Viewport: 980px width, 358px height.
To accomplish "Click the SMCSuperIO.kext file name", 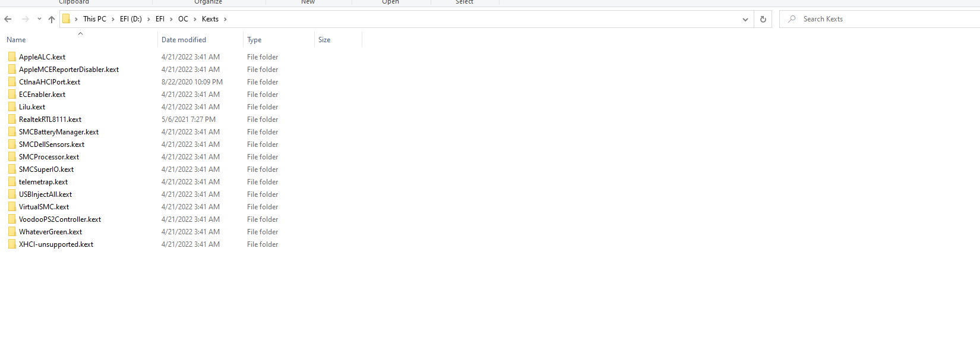I will pyautogui.click(x=46, y=169).
